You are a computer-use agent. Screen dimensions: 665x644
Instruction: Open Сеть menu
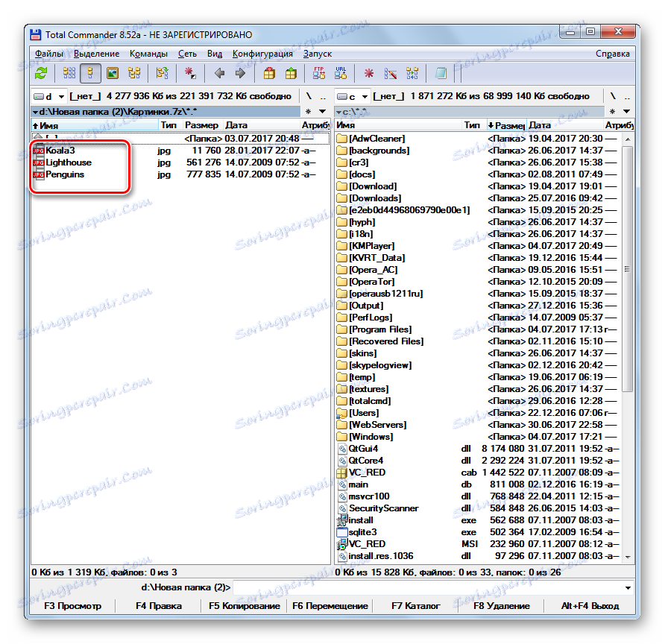pyautogui.click(x=187, y=54)
